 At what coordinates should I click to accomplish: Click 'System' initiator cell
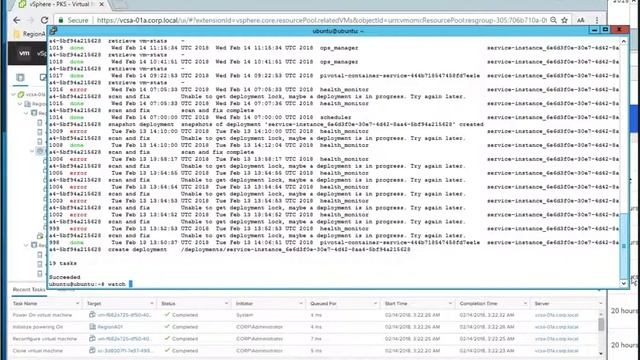tap(244, 315)
